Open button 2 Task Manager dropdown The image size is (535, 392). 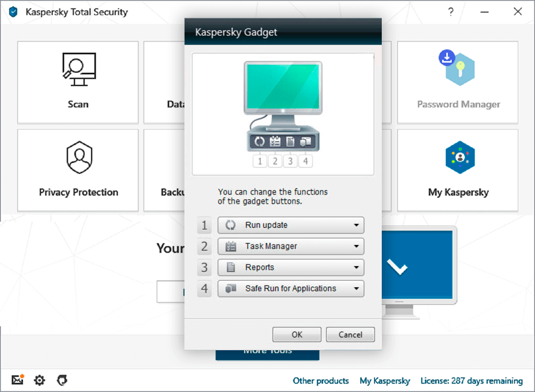point(291,246)
